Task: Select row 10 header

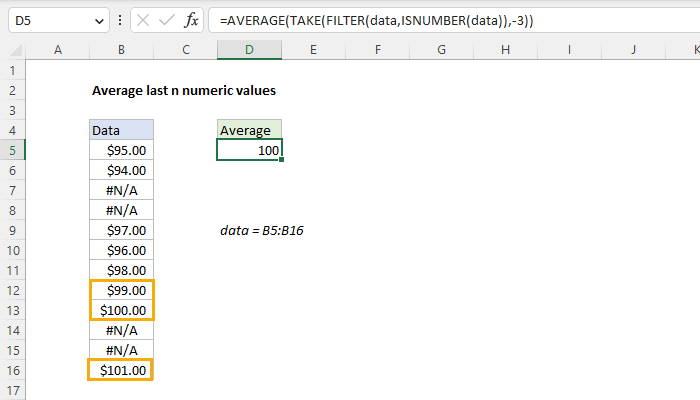Action: (12, 250)
